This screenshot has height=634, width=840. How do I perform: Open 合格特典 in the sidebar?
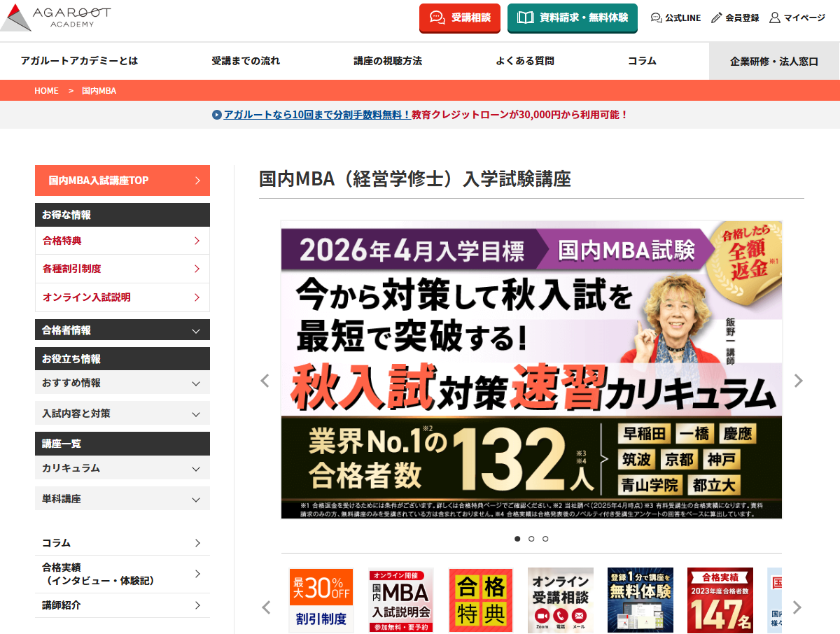(x=122, y=241)
